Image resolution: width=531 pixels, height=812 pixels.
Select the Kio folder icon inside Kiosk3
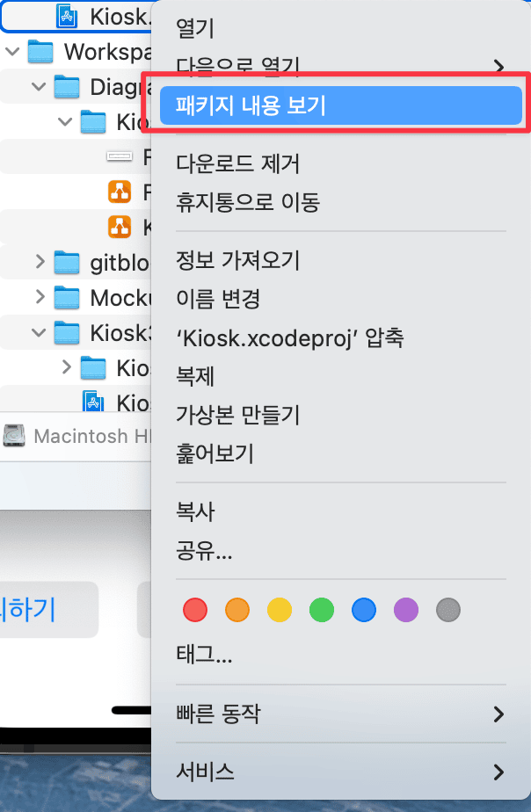click(93, 367)
